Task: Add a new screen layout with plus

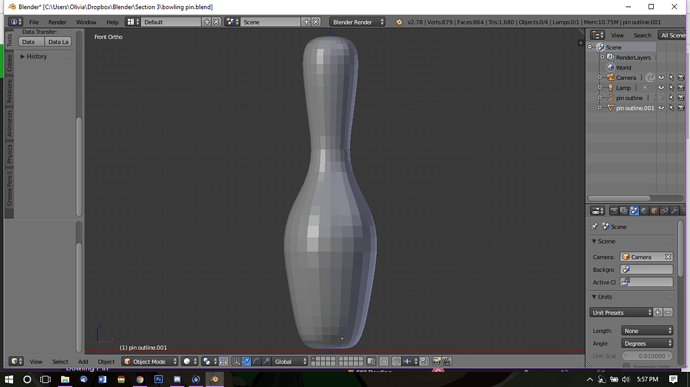Action: click(x=207, y=22)
